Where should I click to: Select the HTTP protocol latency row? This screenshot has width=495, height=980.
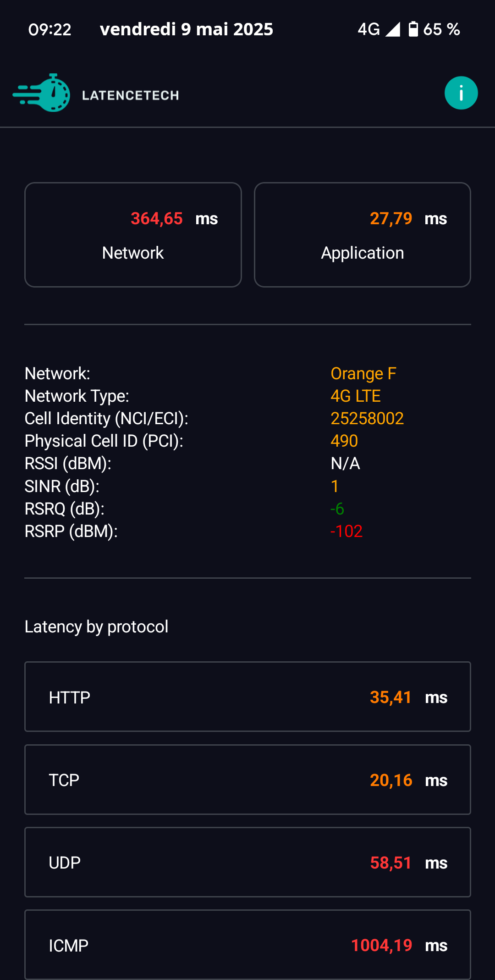247,697
